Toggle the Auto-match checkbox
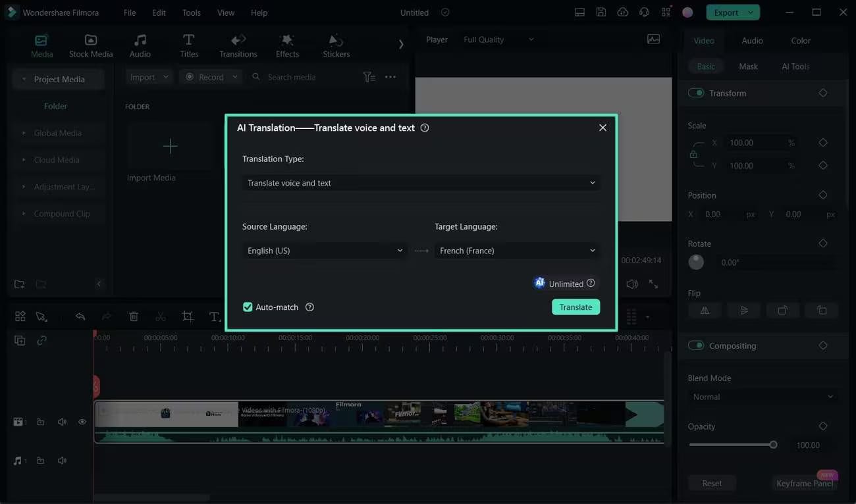Image resolution: width=856 pixels, height=504 pixels. click(x=248, y=307)
